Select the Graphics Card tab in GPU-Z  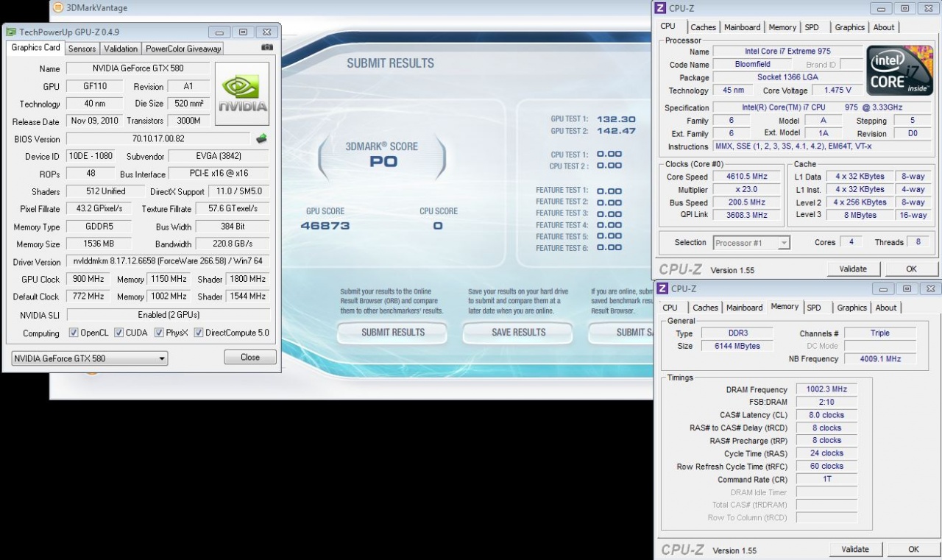[x=36, y=48]
